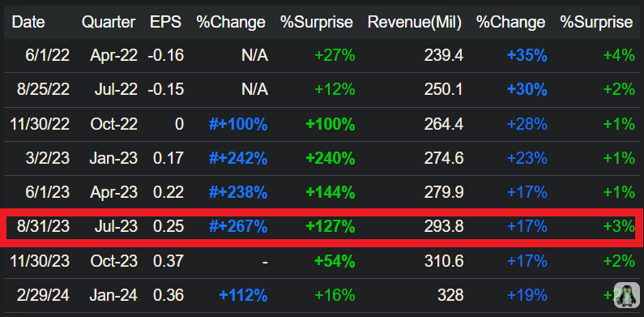Select the 11/30/23 date cell
The image size is (644, 317).
click(40, 261)
